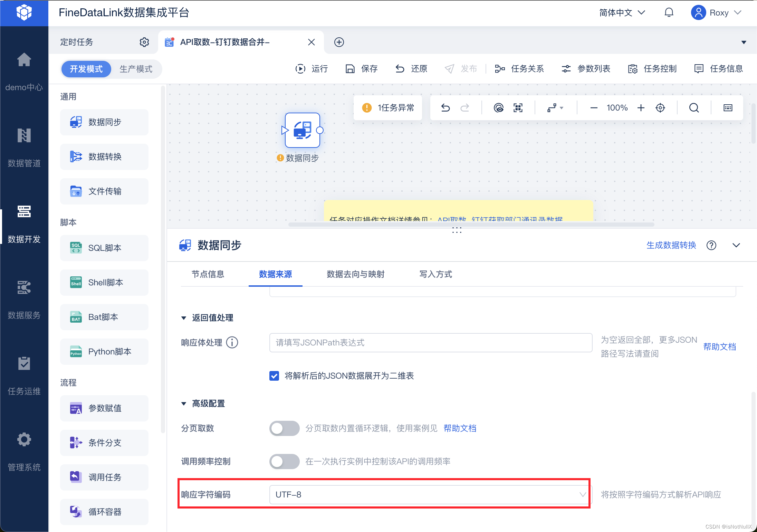Click the canvas search magnifier icon
This screenshot has width=757, height=532.
point(694,108)
